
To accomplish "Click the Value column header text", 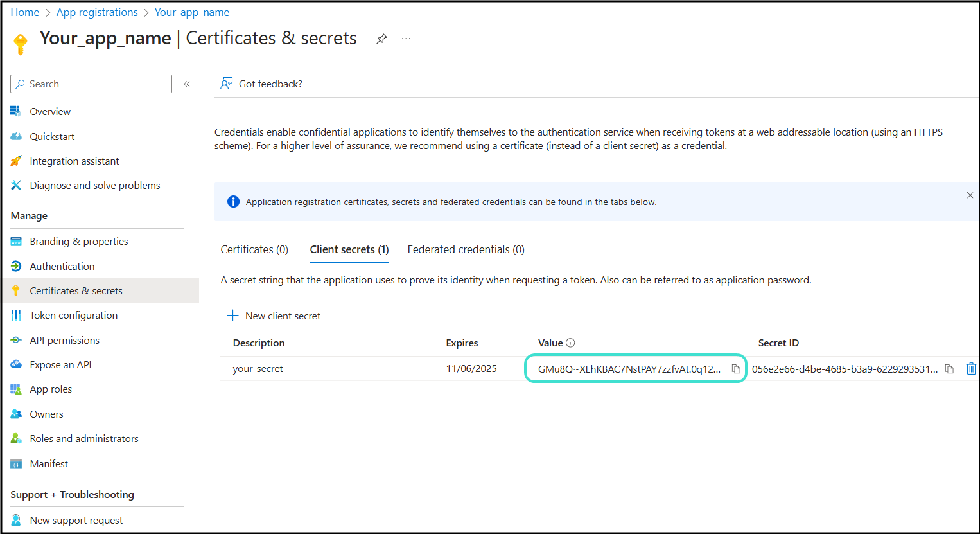I will pos(550,343).
